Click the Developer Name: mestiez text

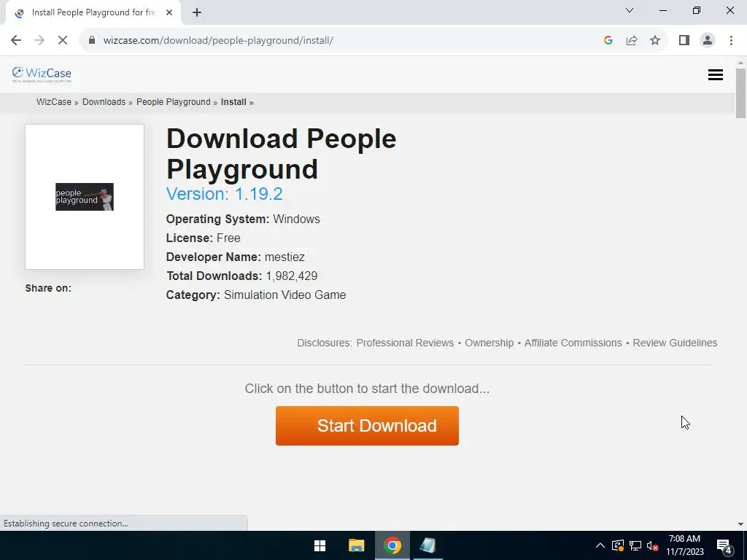click(x=236, y=257)
